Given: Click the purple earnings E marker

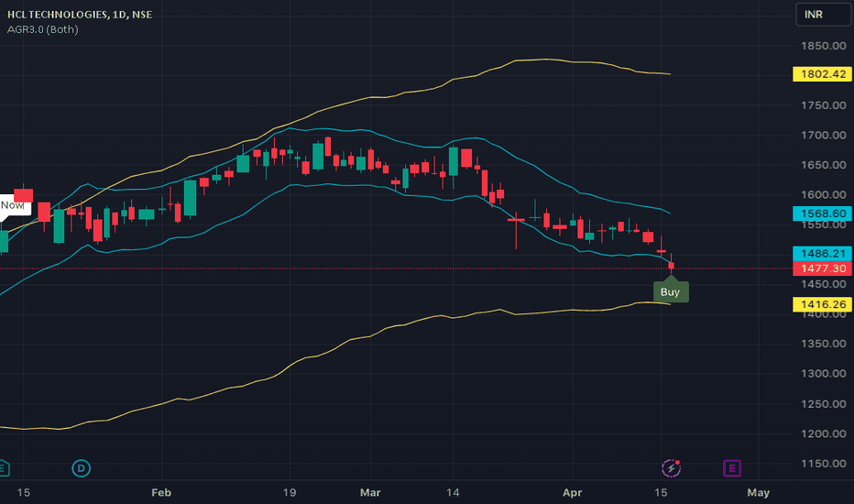Looking at the screenshot, I should 731,468.
